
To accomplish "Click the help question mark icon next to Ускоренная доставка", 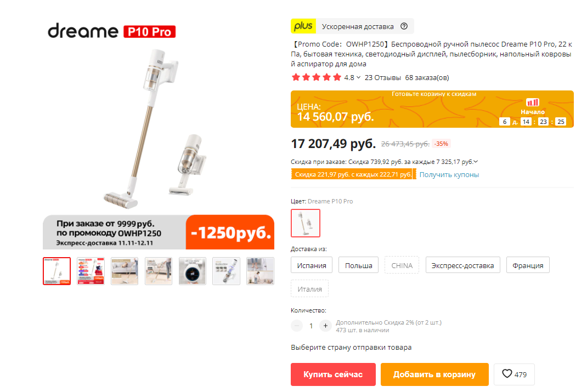I will tap(404, 26).
